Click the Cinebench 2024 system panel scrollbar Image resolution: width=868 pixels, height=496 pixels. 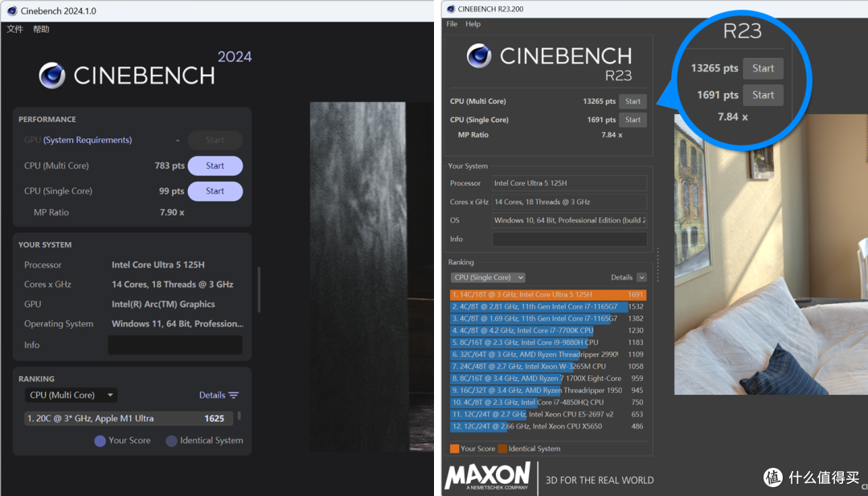(259, 289)
